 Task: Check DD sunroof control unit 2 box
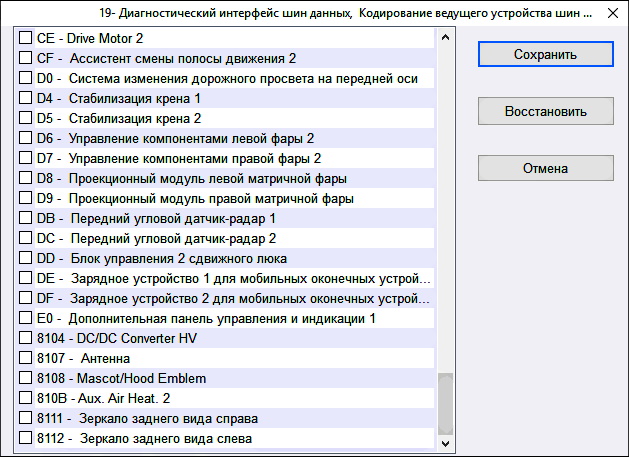point(26,258)
